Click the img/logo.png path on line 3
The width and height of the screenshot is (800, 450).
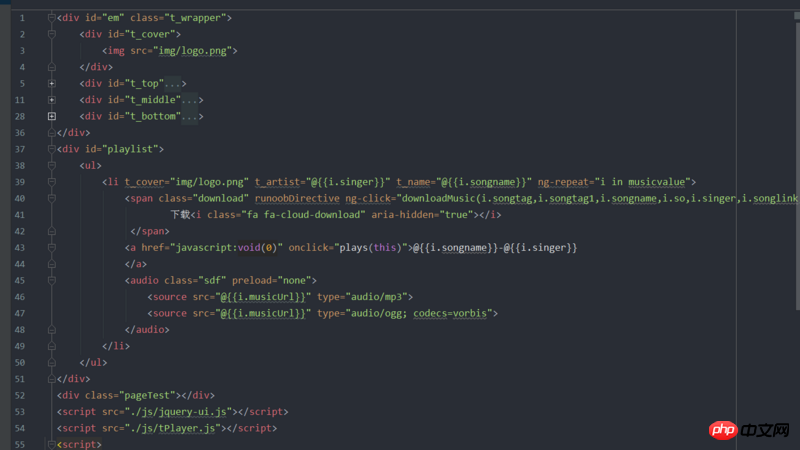click(x=192, y=51)
